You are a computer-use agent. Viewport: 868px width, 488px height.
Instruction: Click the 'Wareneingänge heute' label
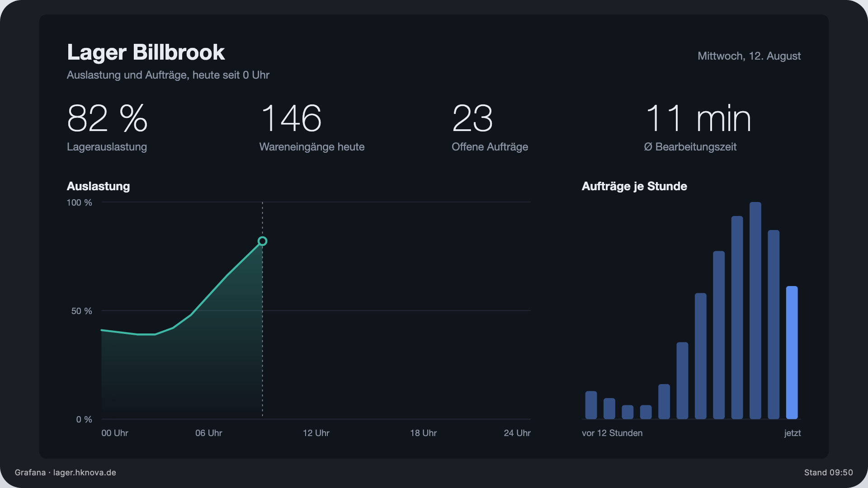click(x=312, y=147)
